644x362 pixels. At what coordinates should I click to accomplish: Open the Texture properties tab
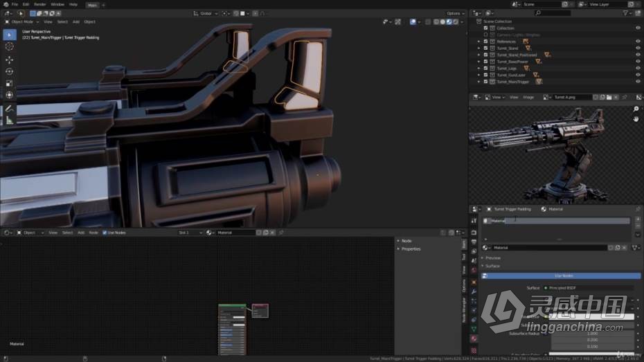(x=474, y=350)
